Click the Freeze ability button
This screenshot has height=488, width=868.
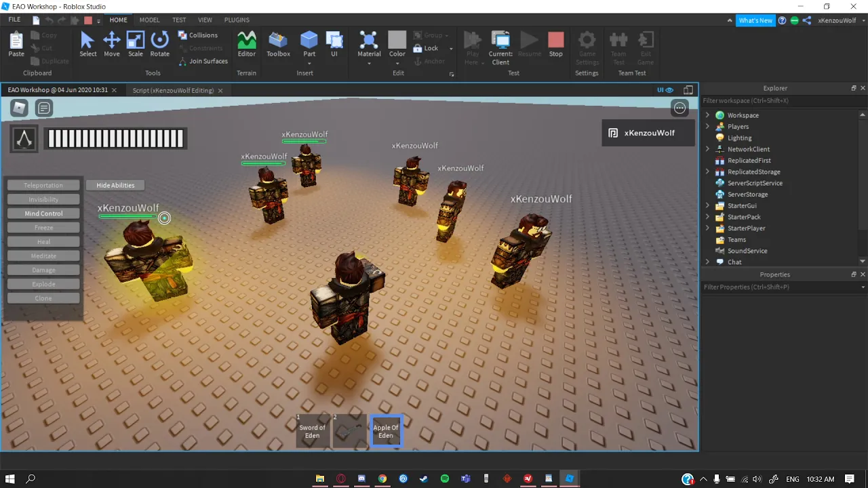point(43,228)
